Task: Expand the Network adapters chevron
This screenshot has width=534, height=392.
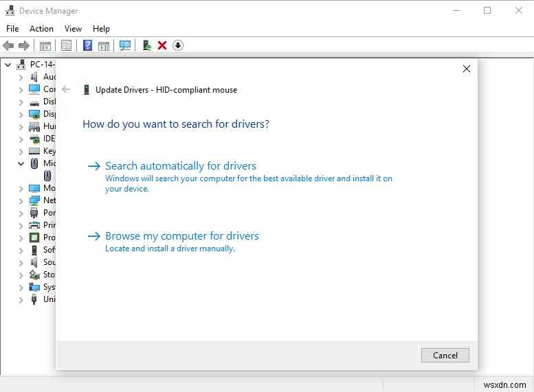Action: [21, 200]
